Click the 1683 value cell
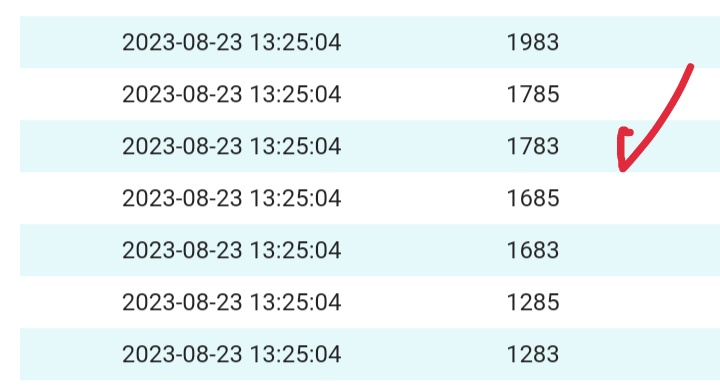This screenshot has width=720, height=390. (533, 250)
